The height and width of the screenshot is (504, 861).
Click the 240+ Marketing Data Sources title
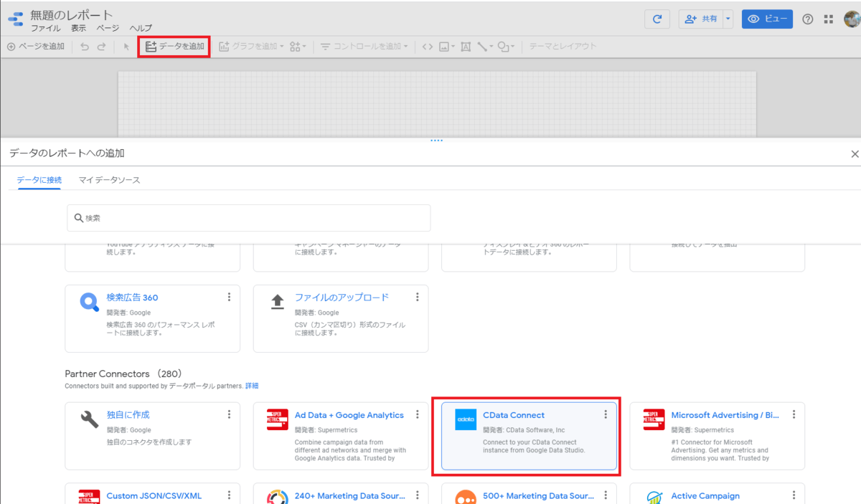(x=352, y=495)
